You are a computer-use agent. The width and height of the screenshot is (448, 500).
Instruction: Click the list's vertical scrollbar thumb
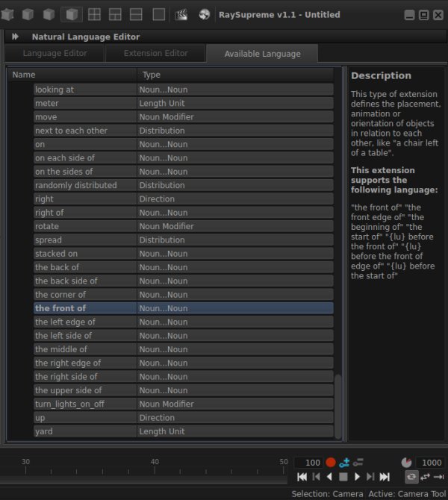pyautogui.click(x=338, y=407)
